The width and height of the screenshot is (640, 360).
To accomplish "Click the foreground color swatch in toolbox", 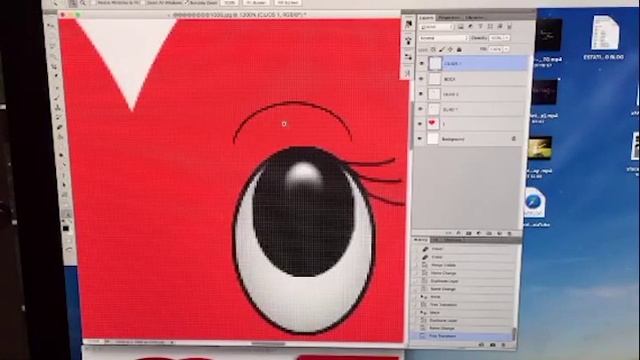I will (65, 228).
